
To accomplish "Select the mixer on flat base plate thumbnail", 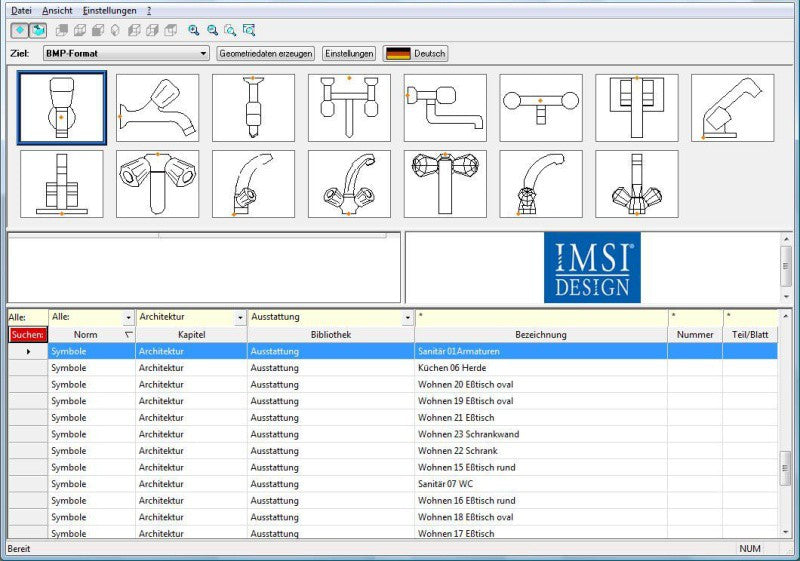I will point(62,184).
